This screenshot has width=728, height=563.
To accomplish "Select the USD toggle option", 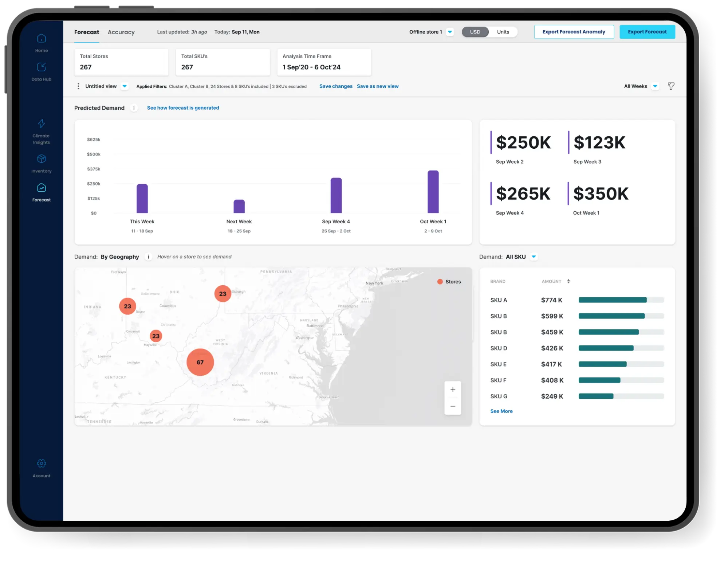I will (x=475, y=32).
